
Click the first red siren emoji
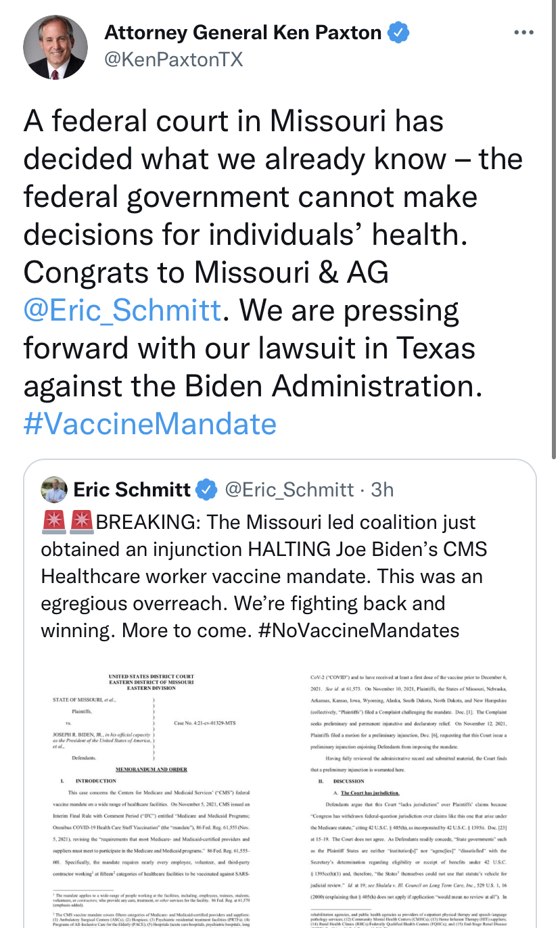[x=53, y=522]
